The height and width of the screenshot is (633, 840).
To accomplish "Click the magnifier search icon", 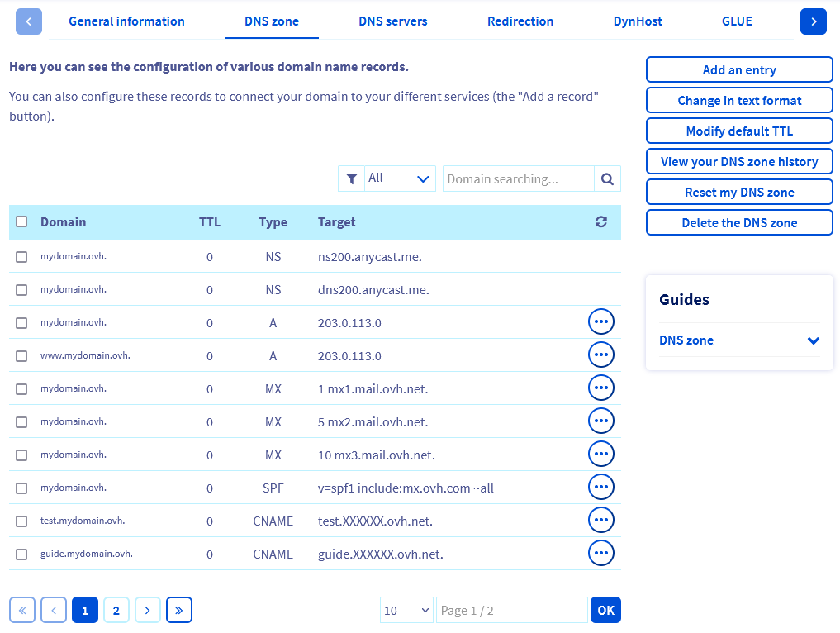I will [x=607, y=178].
